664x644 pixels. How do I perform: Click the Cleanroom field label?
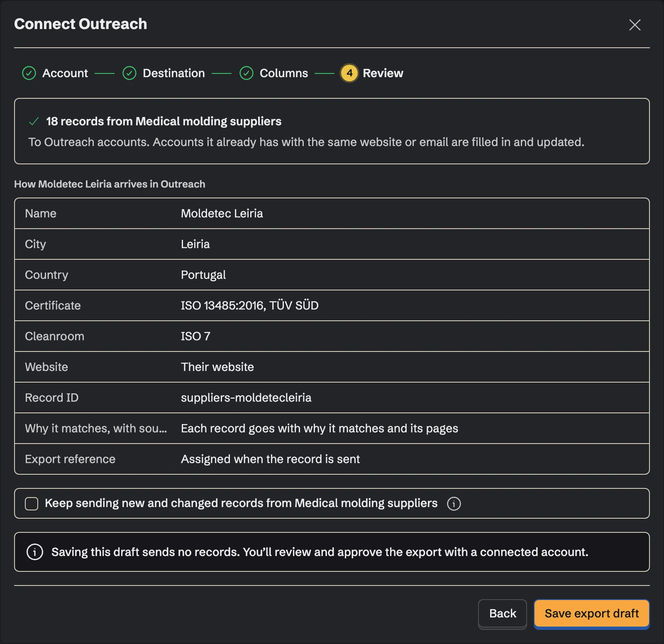54,336
